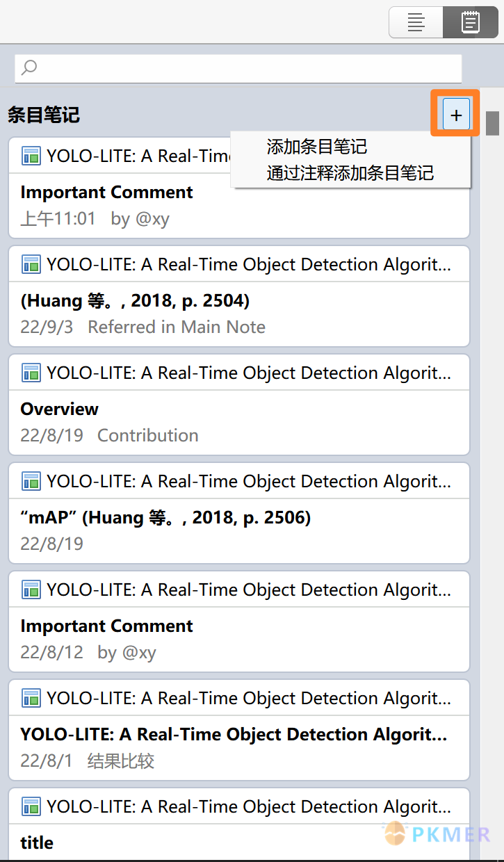Open Important Comment note dated 22/8/12
Viewport: 504px width, 862px height.
[x=239, y=639]
